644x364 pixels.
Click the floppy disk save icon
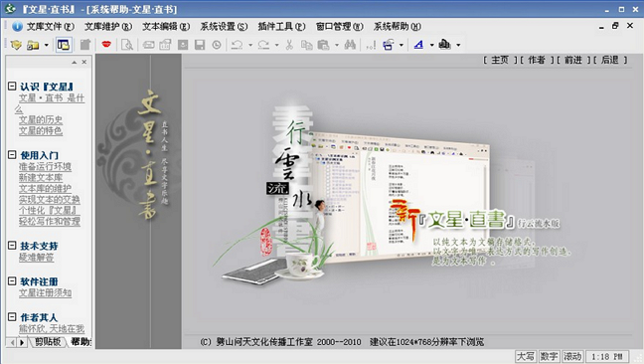click(200, 45)
